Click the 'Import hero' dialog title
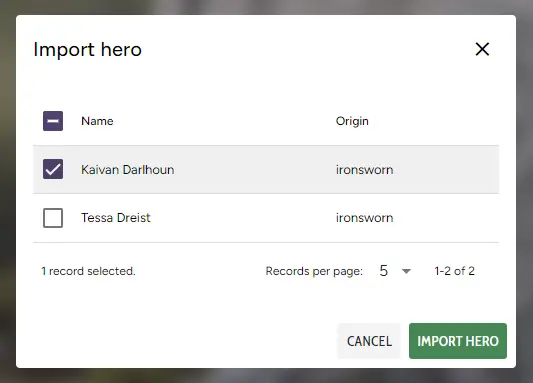Viewport: 533px width, 383px height. [87, 50]
